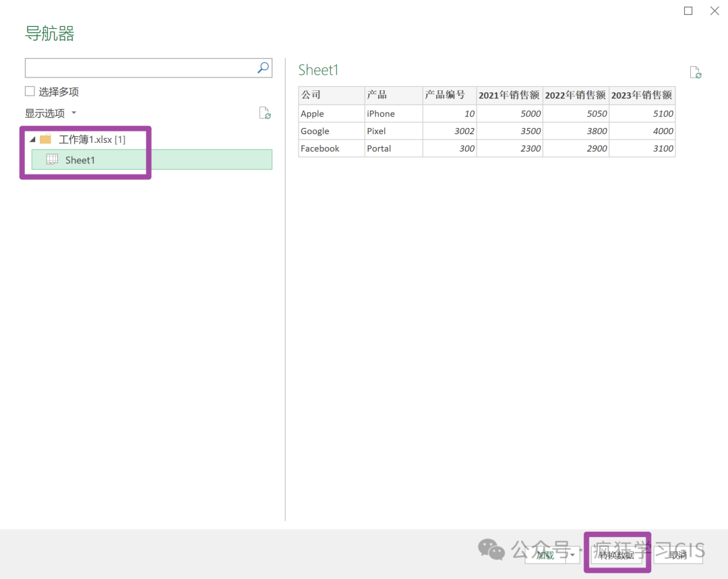Screen dimensions: 728x579
Task: Click the Apple cell
Action: pos(332,114)
